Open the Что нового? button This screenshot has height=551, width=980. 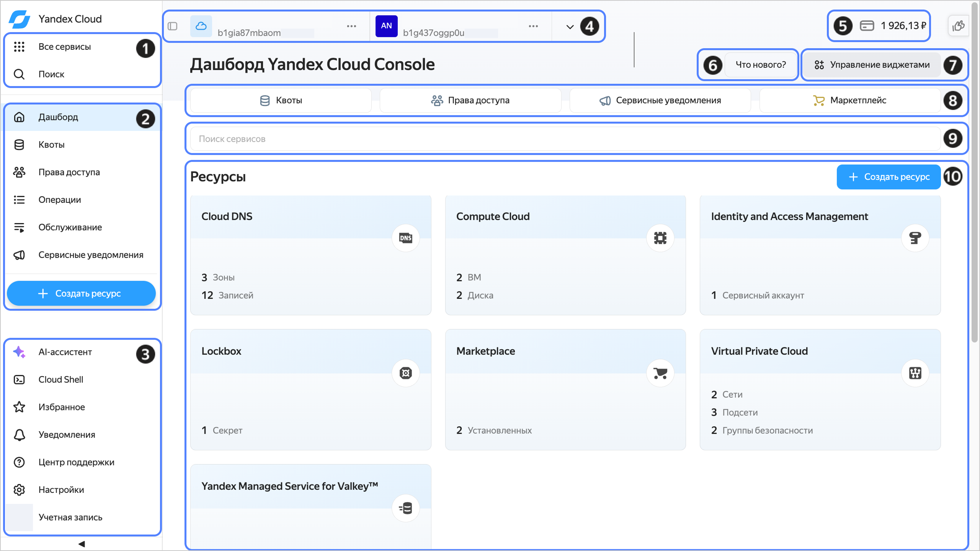[761, 65]
